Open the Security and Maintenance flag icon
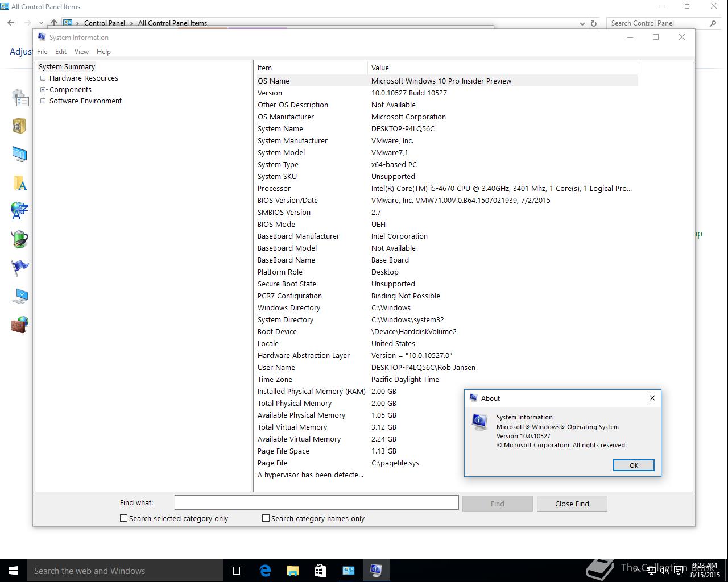This screenshot has width=728, height=582. [20, 268]
